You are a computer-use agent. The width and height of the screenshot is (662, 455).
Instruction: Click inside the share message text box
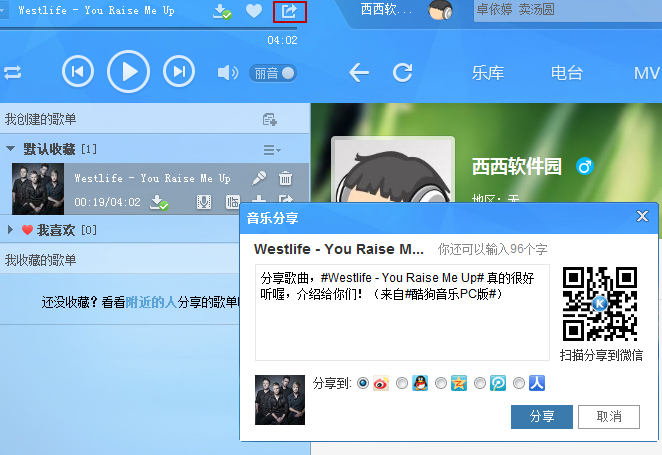coord(402,312)
